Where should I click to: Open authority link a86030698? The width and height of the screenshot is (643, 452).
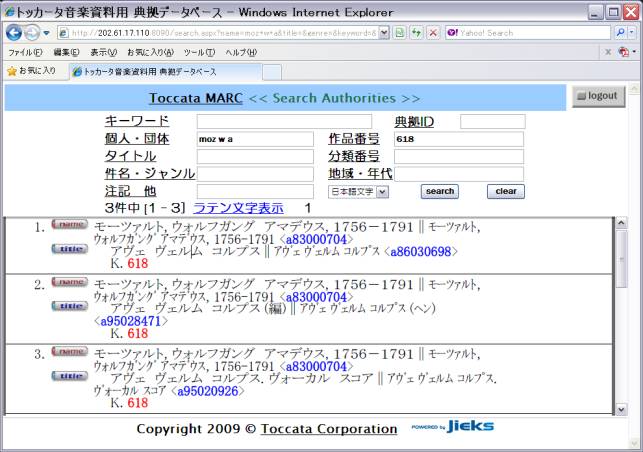[x=421, y=251]
